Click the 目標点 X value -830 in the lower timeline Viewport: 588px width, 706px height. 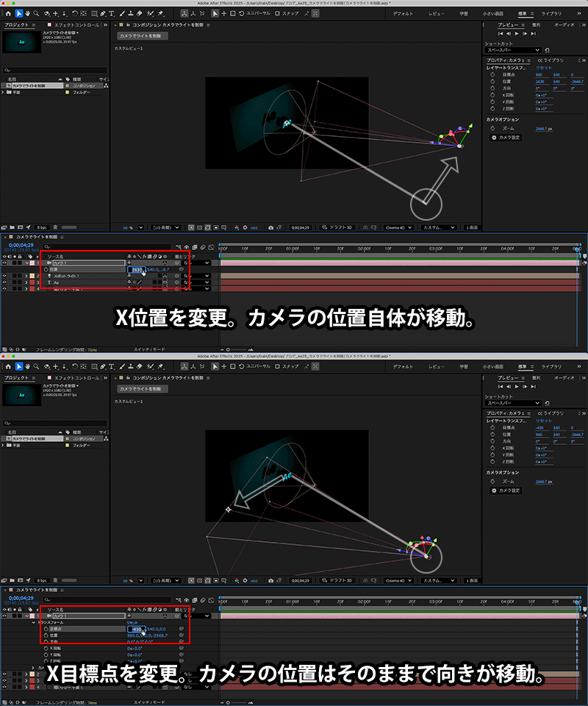coord(135,629)
